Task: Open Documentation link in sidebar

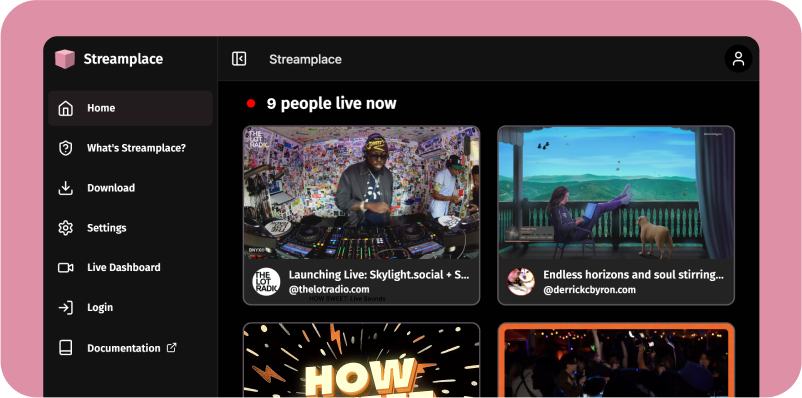Action: tap(130, 348)
